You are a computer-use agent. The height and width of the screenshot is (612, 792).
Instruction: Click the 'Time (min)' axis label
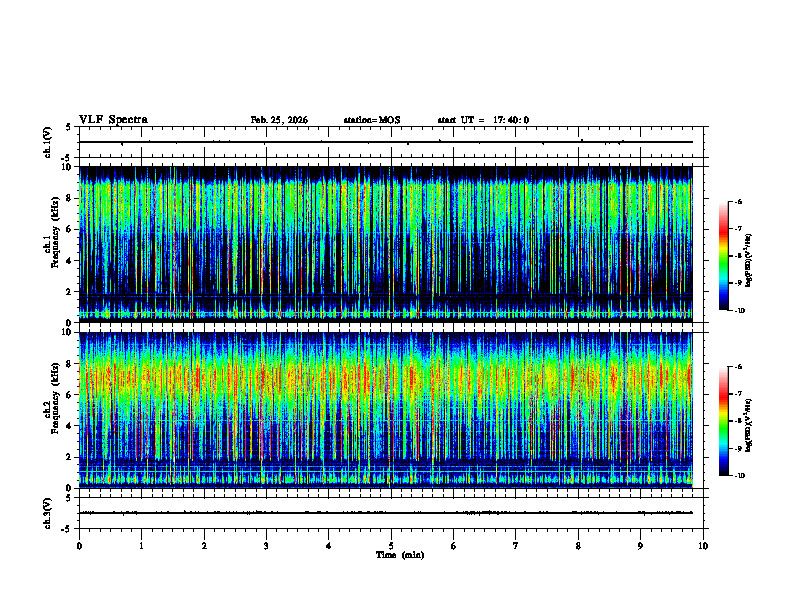click(x=400, y=555)
